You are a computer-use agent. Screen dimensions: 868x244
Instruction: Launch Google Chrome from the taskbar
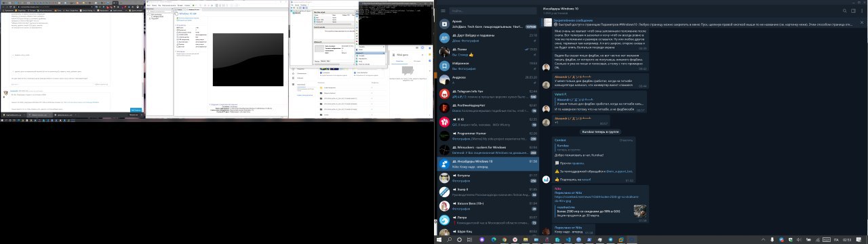click(504, 240)
